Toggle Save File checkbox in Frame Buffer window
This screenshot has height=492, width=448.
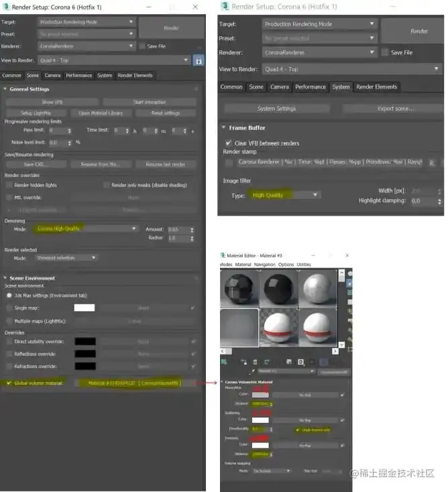[385, 52]
